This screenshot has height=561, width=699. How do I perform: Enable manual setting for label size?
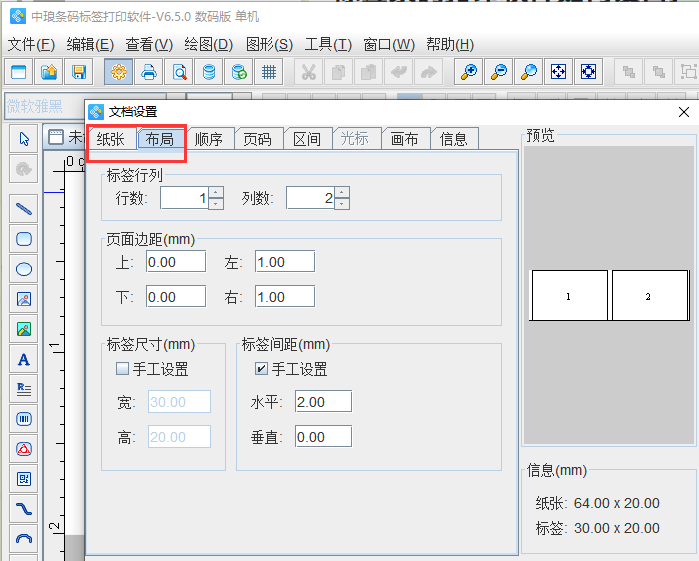123,369
